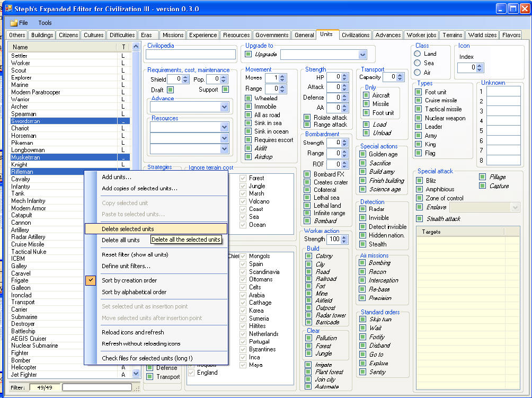Viewport: 532px width, 398px height.
Task: Select the Land class radio button
Action: coord(418,54)
